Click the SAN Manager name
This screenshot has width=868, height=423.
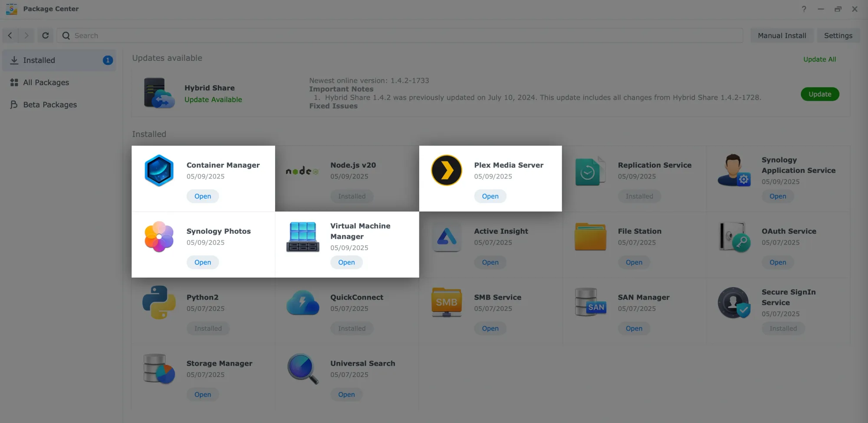pos(644,297)
